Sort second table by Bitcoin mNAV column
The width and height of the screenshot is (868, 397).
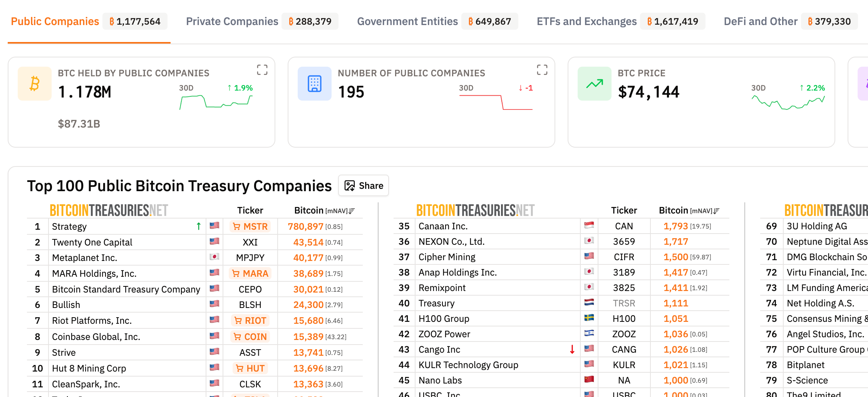[689, 210]
